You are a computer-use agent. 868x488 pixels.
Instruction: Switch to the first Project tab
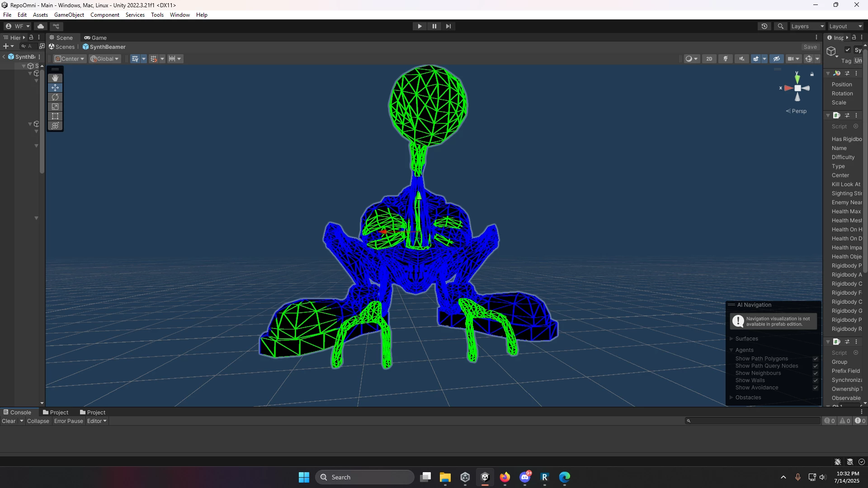pos(55,413)
